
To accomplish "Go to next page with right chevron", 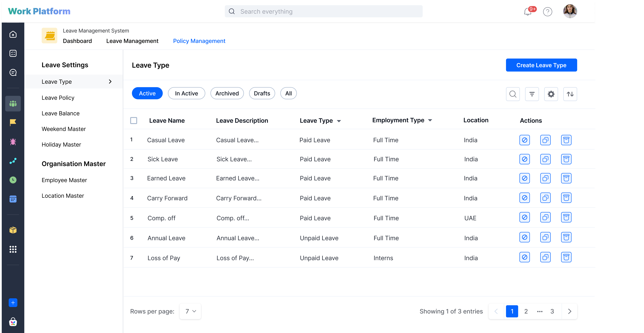I will (569, 311).
